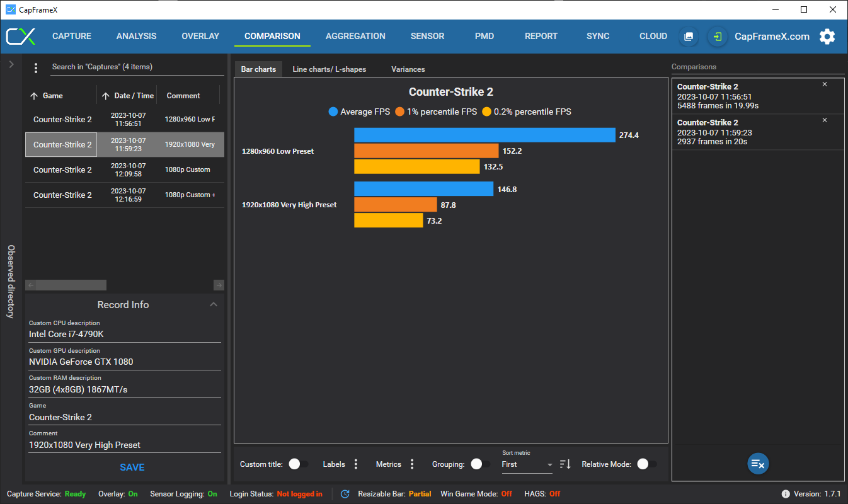Screen dimensions: 848x504
Task: Open the CapFrameX.com link
Action: click(x=772, y=37)
